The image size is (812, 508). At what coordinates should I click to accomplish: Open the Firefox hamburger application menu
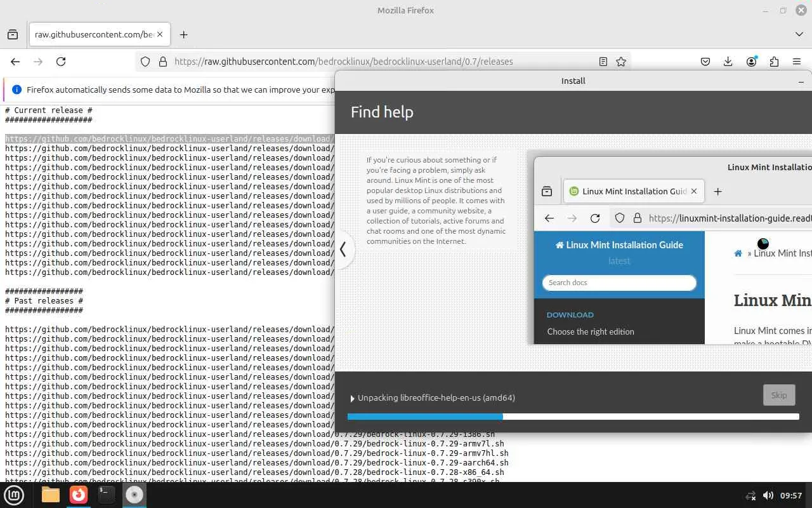(797, 62)
